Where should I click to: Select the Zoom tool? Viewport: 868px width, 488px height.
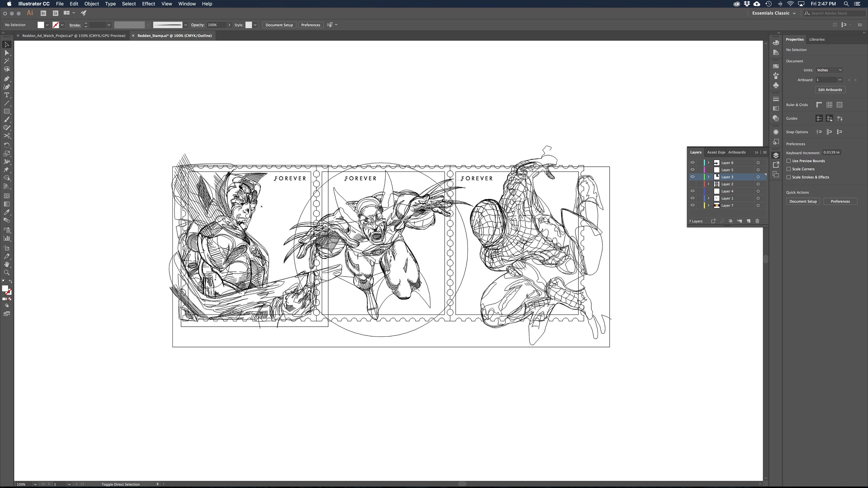pos(6,272)
